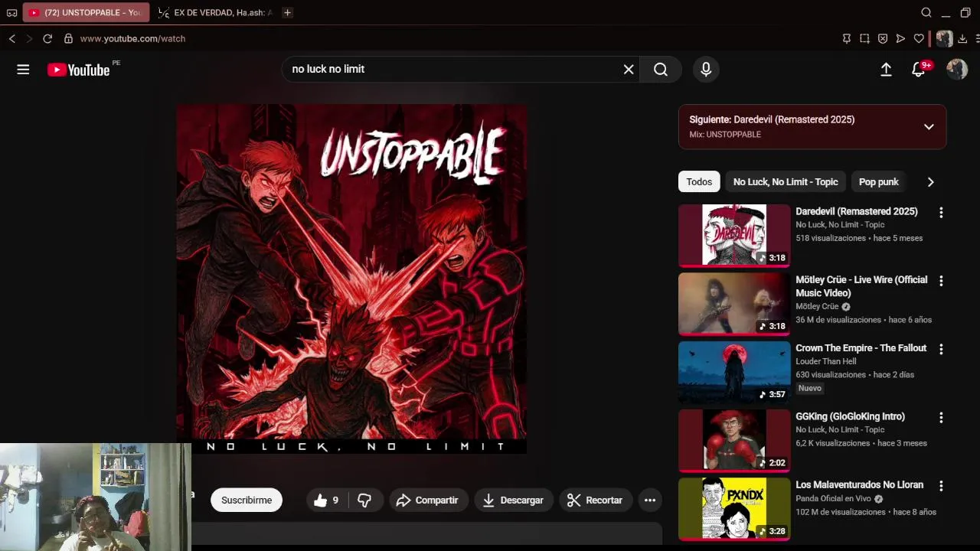Open the PXNDX album thumbnail

734,508
